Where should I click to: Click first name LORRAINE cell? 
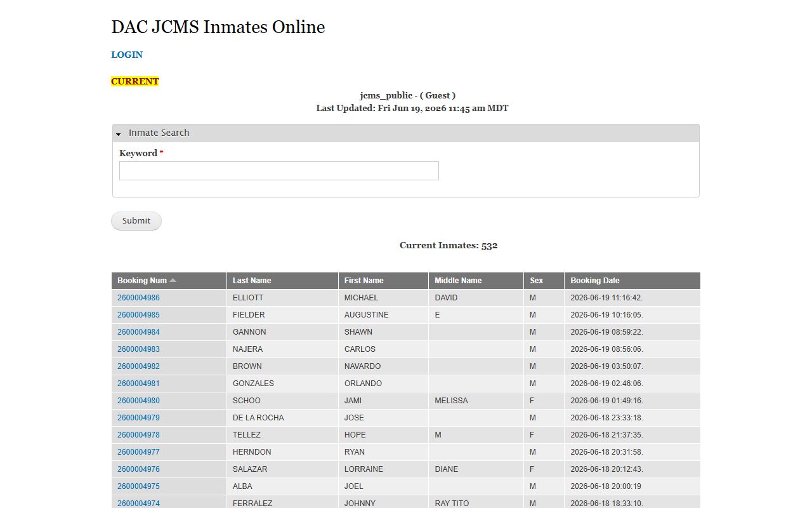coord(384,469)
